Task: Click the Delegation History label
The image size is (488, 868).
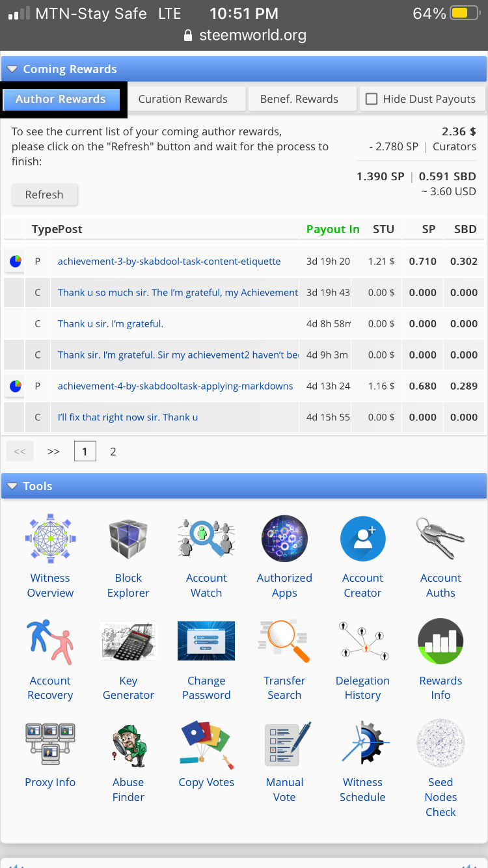Action: pos(362,688)
